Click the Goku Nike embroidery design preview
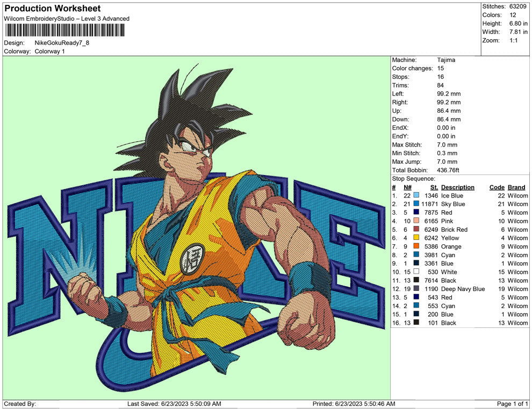This screenshot has width=532, height=409. pos(197,228)
